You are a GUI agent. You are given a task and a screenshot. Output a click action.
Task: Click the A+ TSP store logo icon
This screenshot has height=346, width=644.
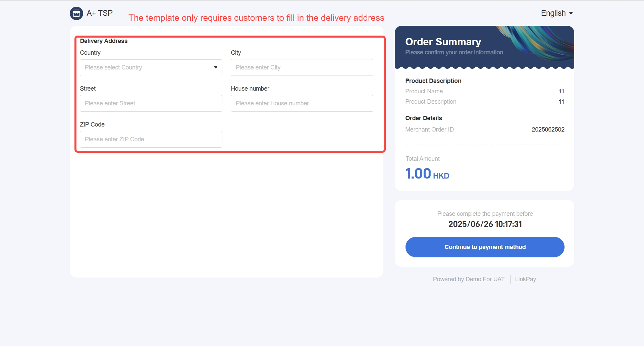(x=76, y=13)
